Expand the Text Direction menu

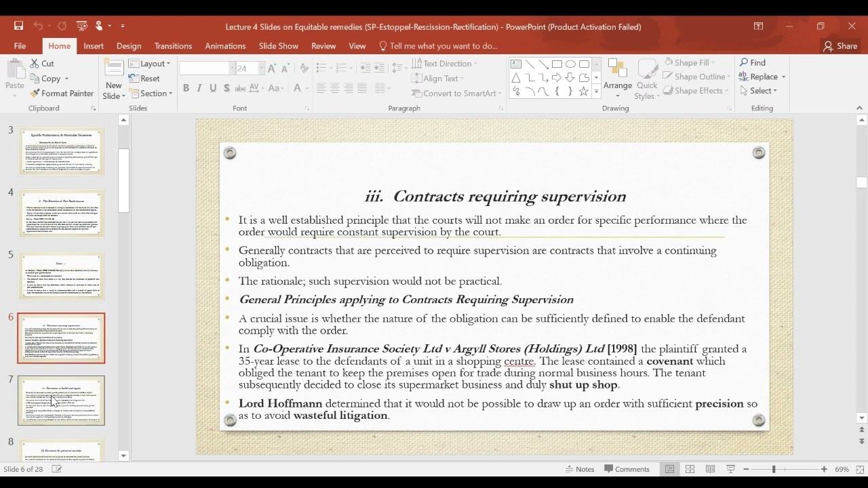[444, 64]
